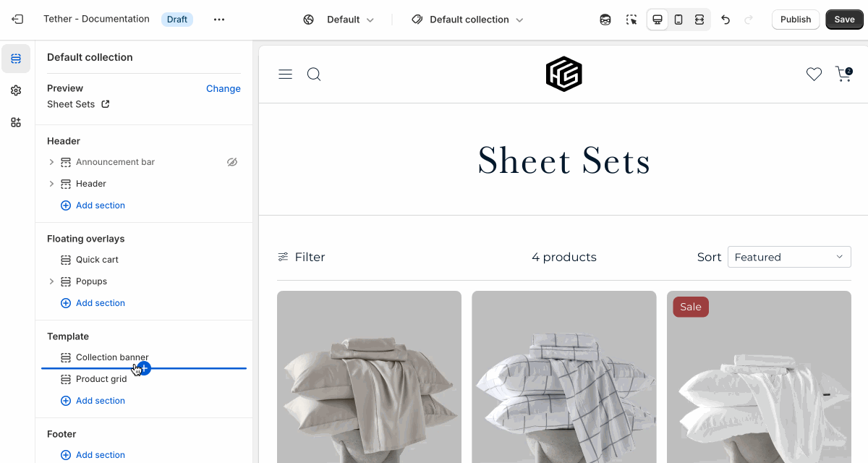
Task: Expand the Popups section
Action: [51, 281]
